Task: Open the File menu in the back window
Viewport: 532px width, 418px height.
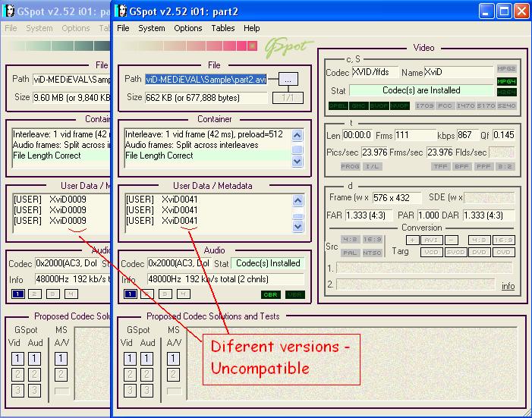Action: tap(11, 28)
